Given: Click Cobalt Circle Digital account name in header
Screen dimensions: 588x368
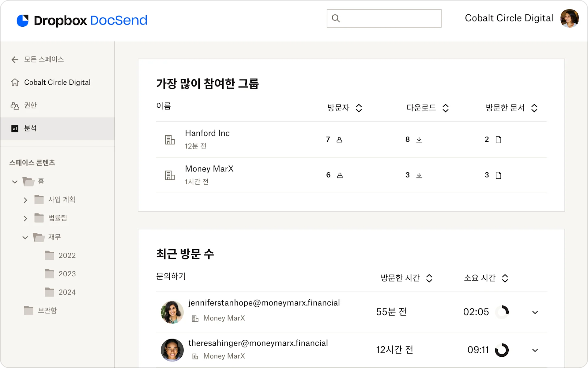Looking at the screenshot, I should tap(509, 18).
